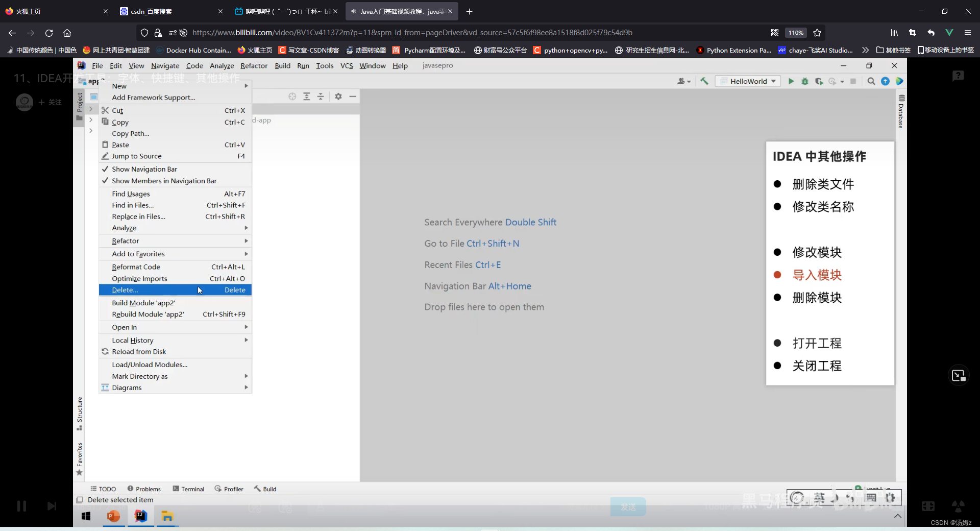Click the Expand All icon in Project panel
This screenshot has width=980, height=531.
point(306,96)
